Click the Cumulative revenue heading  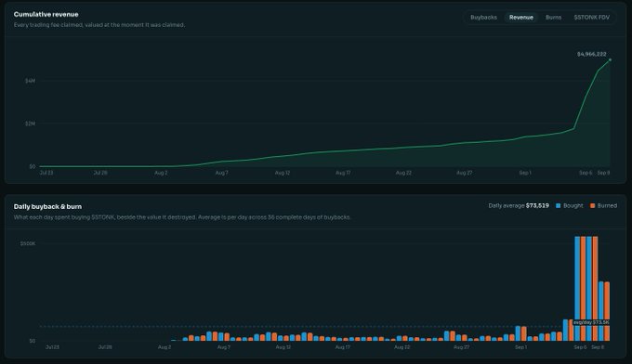tap(46, 15)
